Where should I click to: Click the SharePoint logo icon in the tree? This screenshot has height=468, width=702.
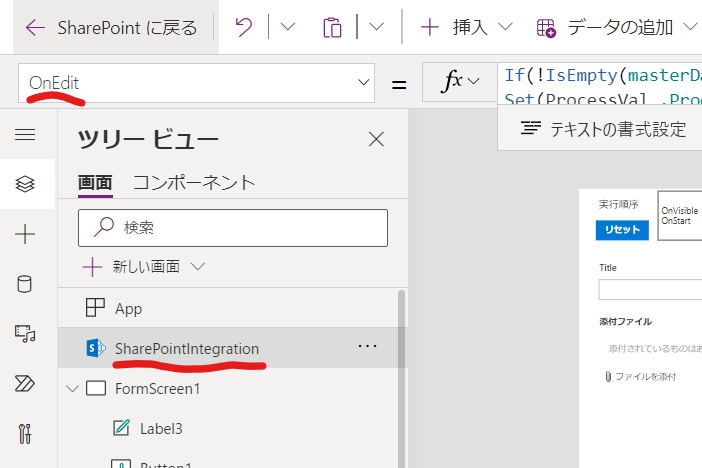pos(95,348)
